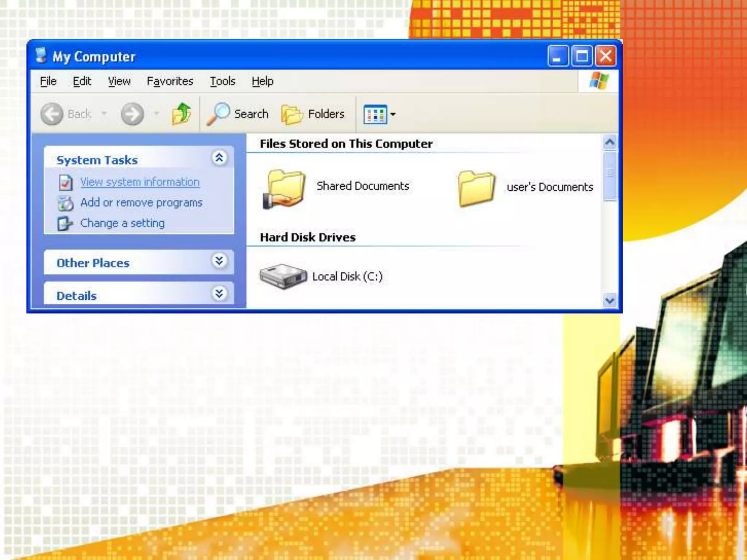Click the Up folder toolbar icon
Viewport: 747px width, 560px height.
coord(181,114)
